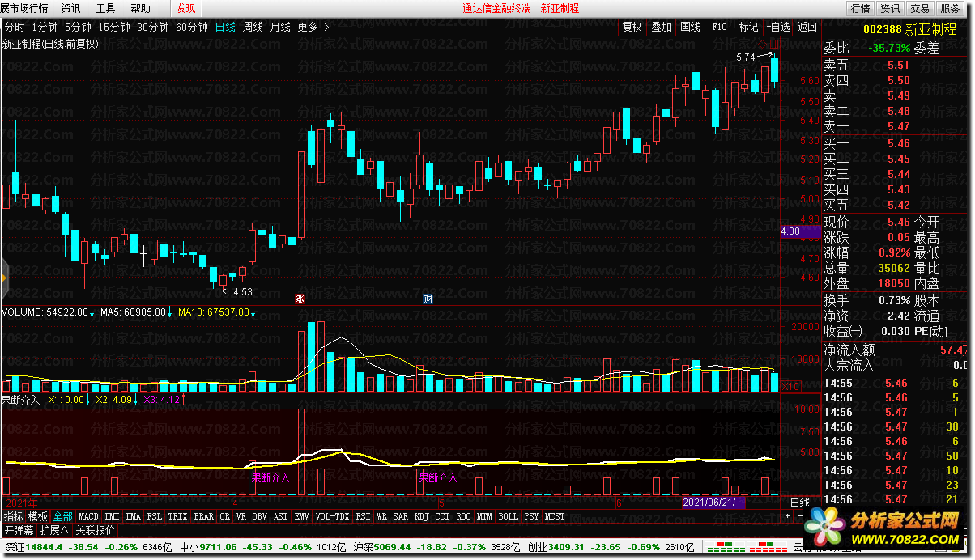Open the 交易 trading button
The image size is (975, 560).
919,8
